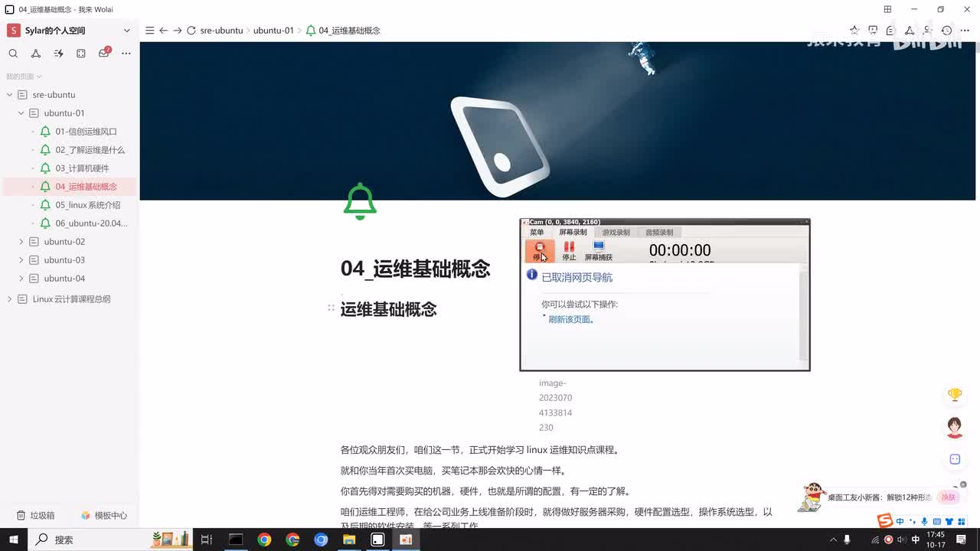The width and height of the screenshot is (980, 551).
Task: Open page 06_ubuntu-20.04 in sidebar
Action: pyautogui.click(x=91, y=223)
